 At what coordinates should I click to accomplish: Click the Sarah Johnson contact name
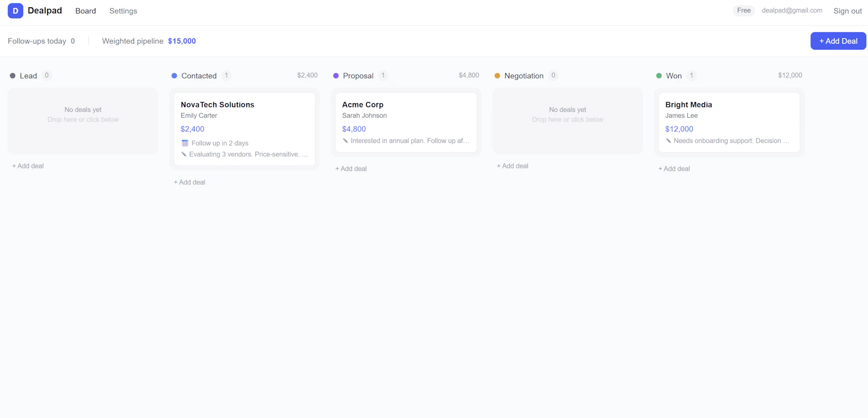pyautogui.click(x=365, y=116)
